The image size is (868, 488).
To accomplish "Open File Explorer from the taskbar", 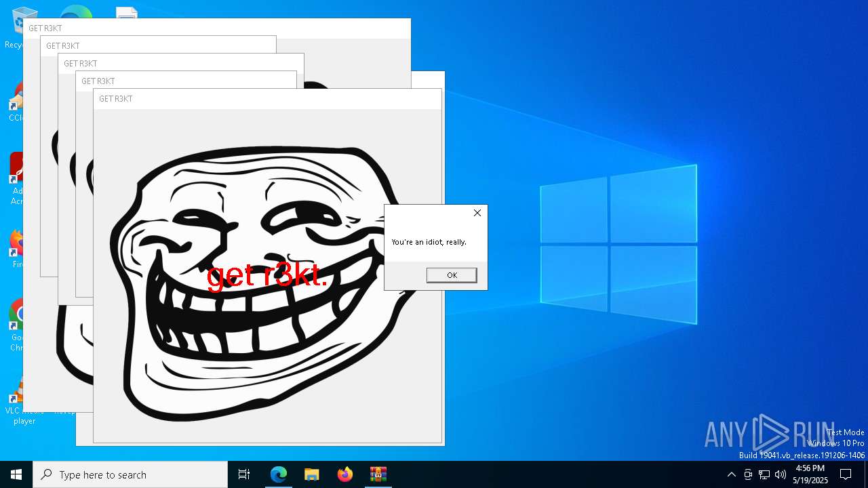I will tap(311, 474).
